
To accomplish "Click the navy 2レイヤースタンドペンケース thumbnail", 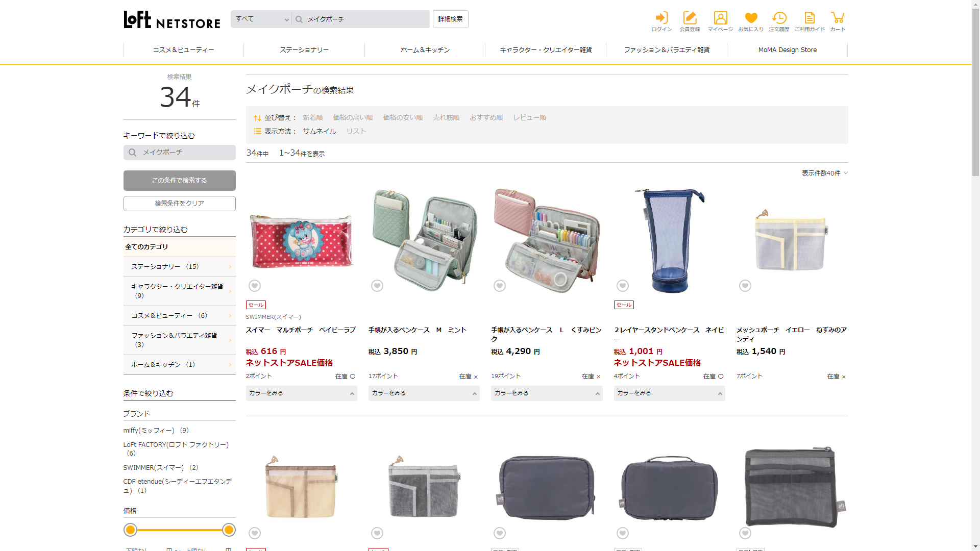I will click(669, 240).
